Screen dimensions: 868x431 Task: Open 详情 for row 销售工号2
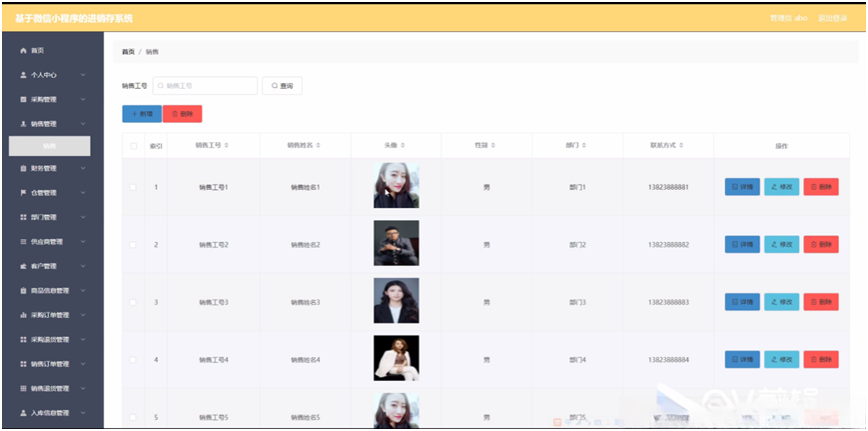tap(742, 244)
